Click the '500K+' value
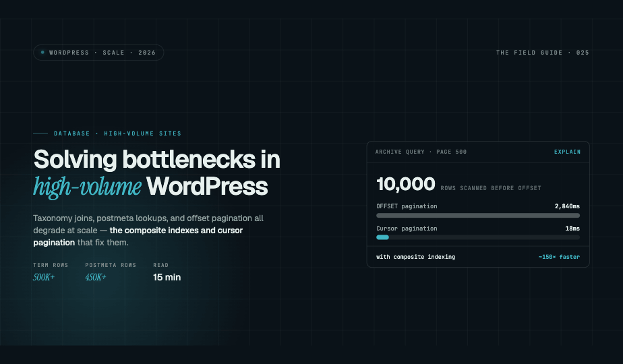The image size is (623, 364). point(44,277)
